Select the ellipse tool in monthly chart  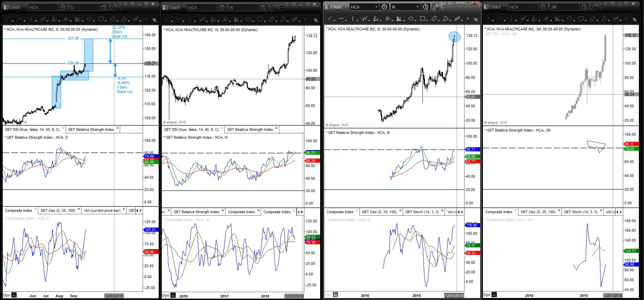point(411,19)
